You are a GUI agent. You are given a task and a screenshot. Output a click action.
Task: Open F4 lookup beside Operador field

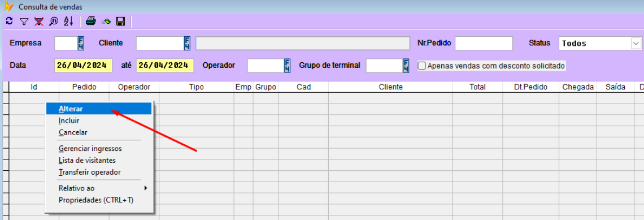[288, 66]
